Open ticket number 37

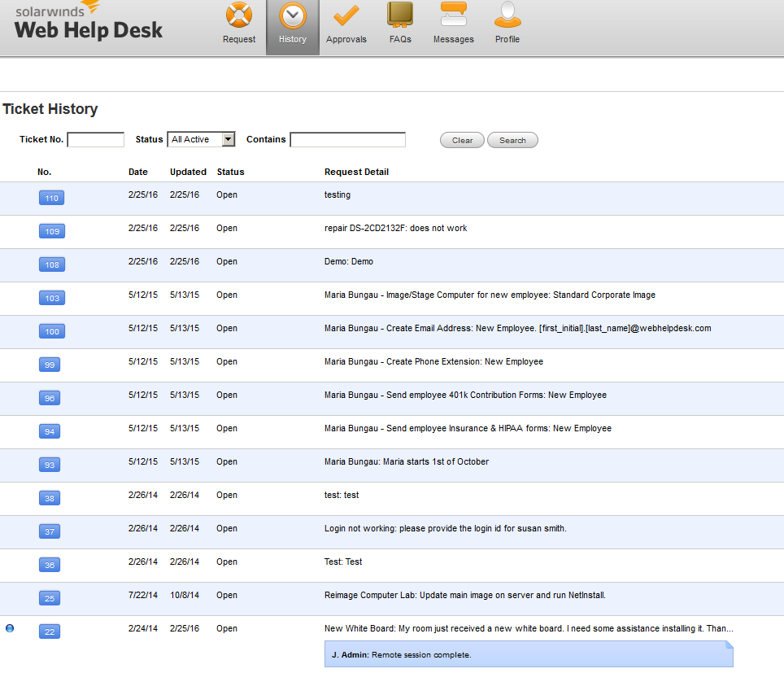50,531
